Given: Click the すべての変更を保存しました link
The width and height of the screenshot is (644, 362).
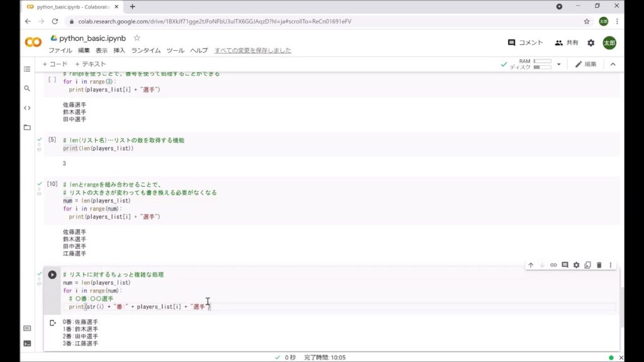Looking at the screenshot, I should pyautogui.click(x=252, y=50).
